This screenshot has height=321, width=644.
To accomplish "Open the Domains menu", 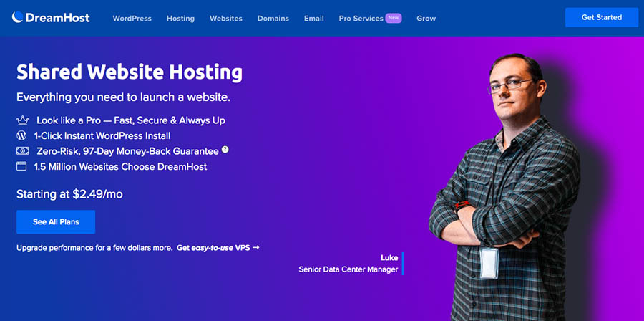I will coord(273,19).
